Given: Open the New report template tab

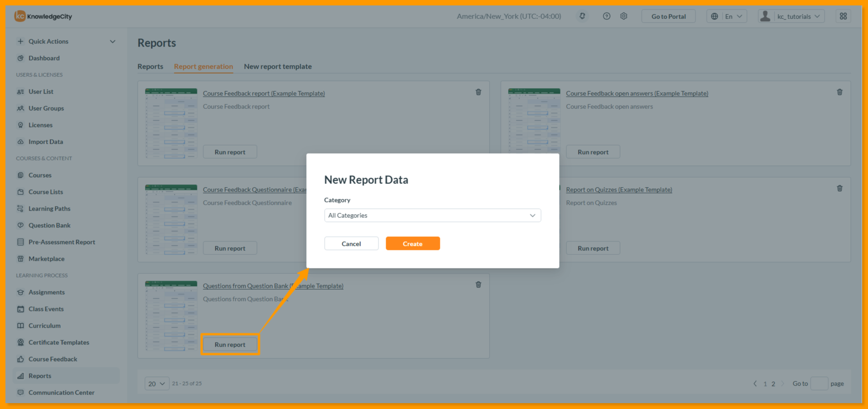Looking at the screenshot, I should 278,66.
